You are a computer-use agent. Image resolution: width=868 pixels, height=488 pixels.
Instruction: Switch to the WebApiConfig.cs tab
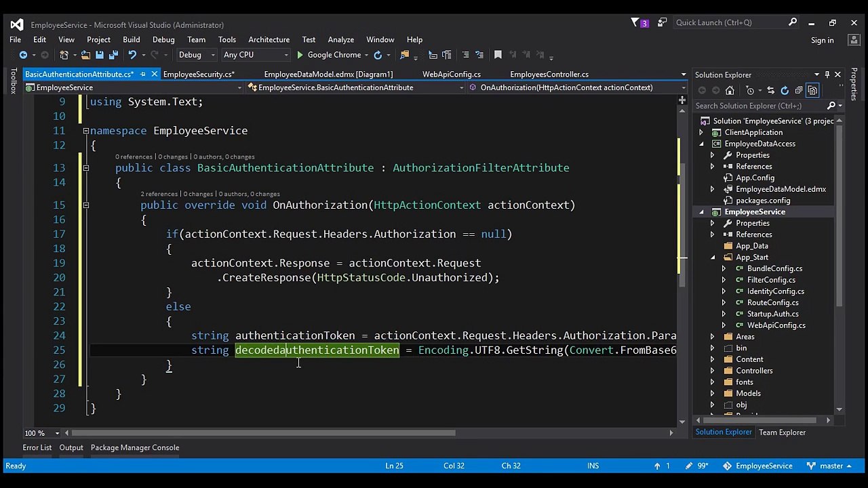tap(452, 75)
